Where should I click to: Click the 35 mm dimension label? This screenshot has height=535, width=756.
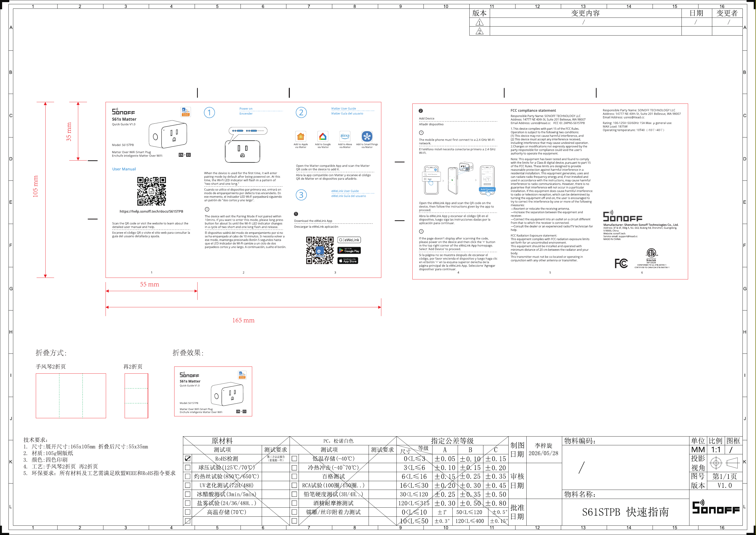pyautogui.click(x=68, y=132)
